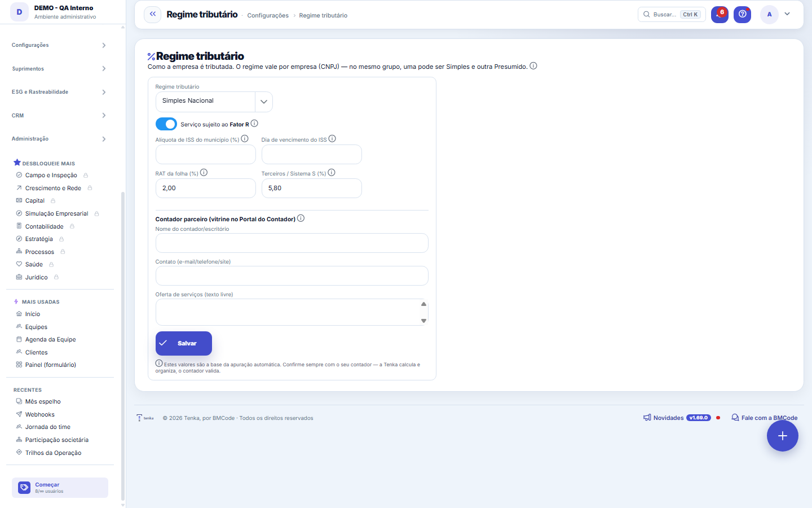This screenshot has width=812, height=508.
Task: Toggle the Serviço sujeito ao Fator R switch
Action: [166, 124]
